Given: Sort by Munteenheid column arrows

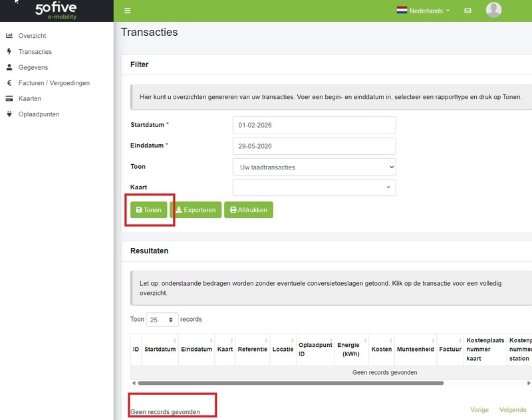Looking at the screenshot, I should click(433, 340).
